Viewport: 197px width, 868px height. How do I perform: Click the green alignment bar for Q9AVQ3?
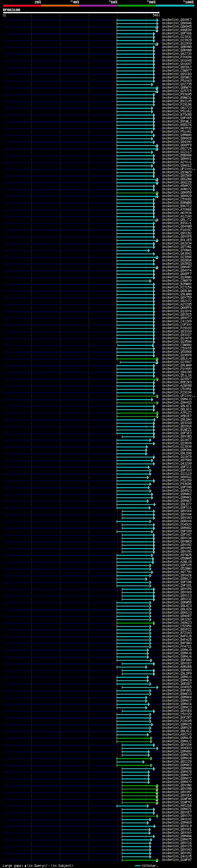coord(137,402)
